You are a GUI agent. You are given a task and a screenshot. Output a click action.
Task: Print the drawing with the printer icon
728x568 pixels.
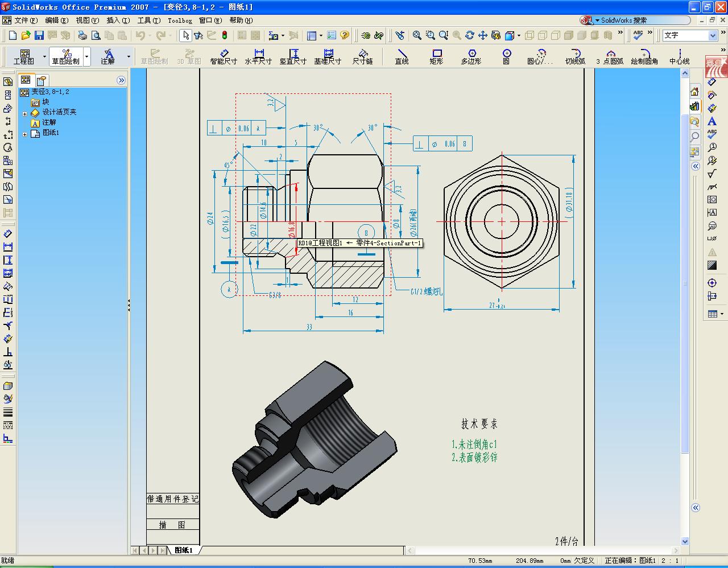(83, 35)
